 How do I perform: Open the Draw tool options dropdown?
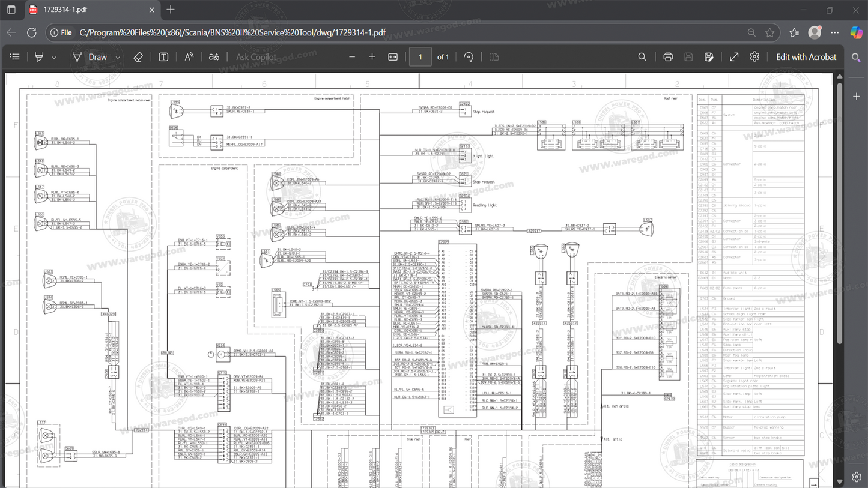coord(118,56)
